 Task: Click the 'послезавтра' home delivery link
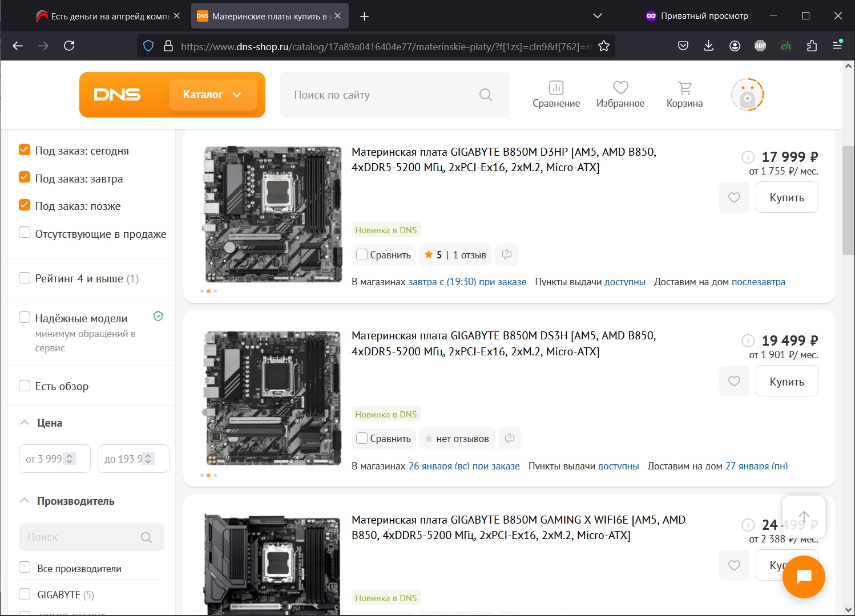pos(759,282)
